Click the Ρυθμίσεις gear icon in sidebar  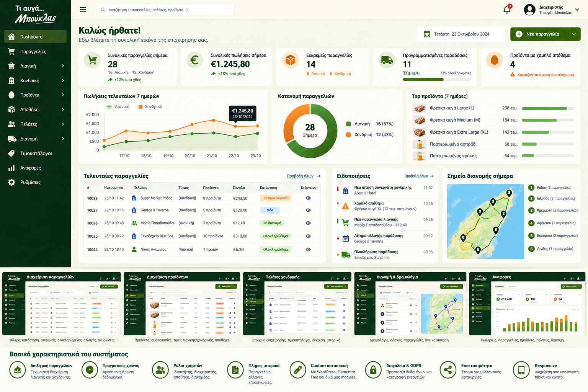[x=12, y=182]
